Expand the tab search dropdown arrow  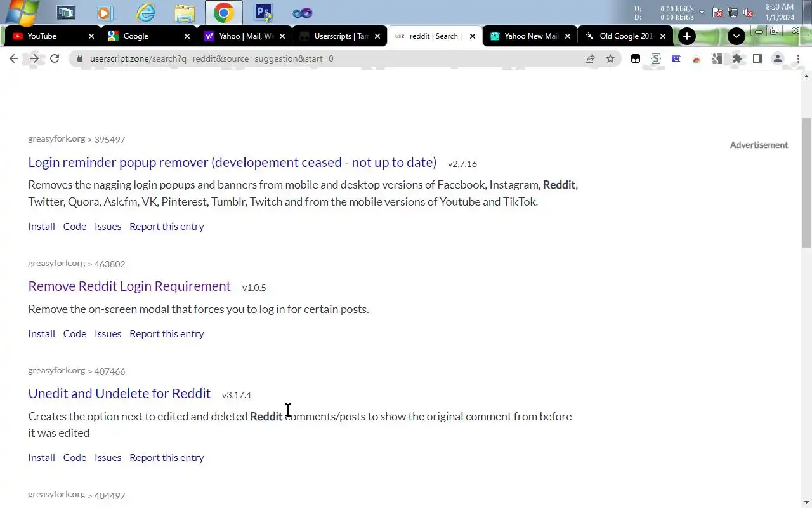pyautogui.click(x=737, y=36)
